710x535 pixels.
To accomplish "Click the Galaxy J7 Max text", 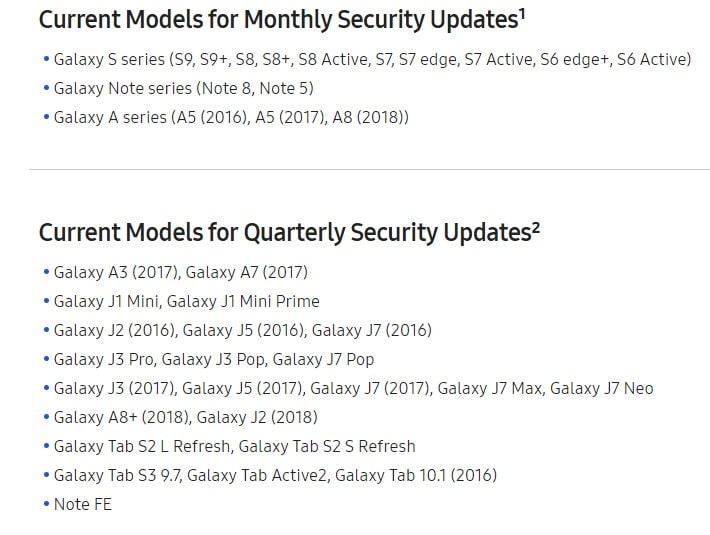I will (x=490, y=388).
